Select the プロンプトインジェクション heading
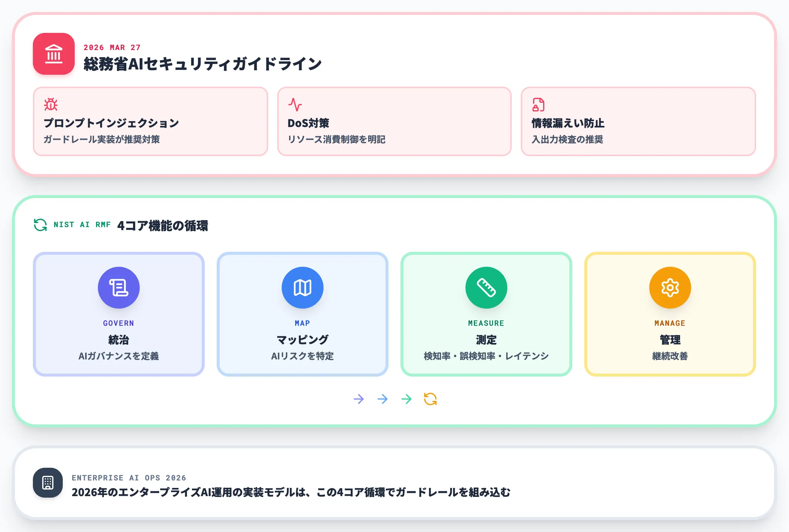This screenshot has height=532, width=789. point(111,123)
